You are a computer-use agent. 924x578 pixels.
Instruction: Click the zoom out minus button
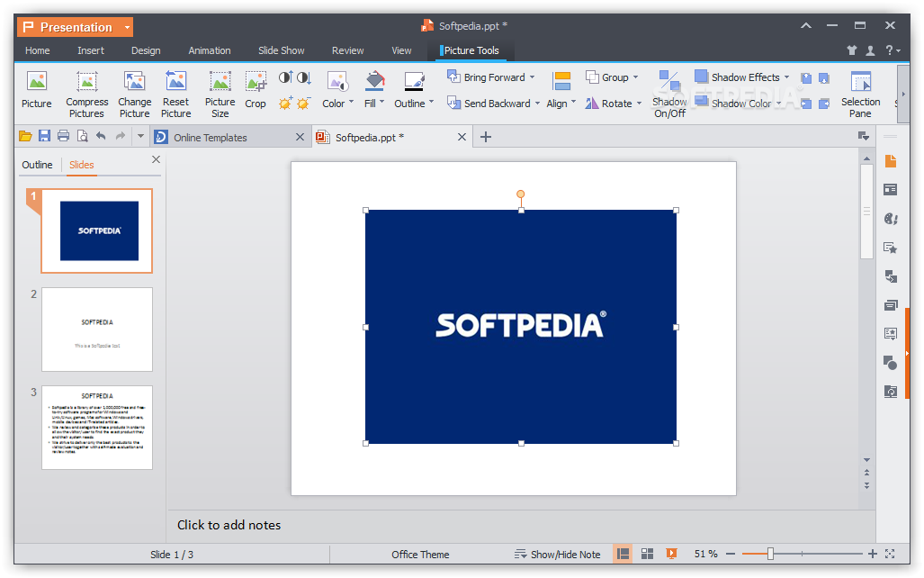pyautogui.click(x=731, y=554)
